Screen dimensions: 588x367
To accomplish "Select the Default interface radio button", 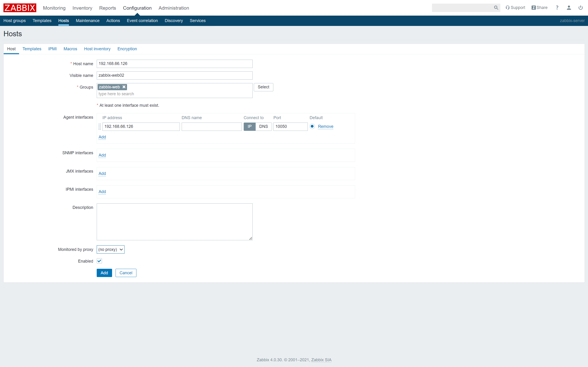I will 312,126.
